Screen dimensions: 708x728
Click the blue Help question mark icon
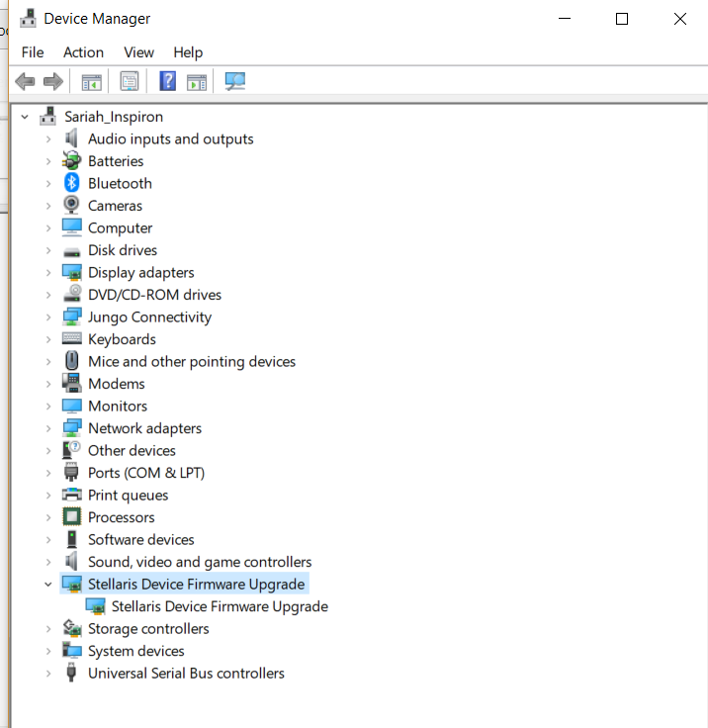coord(167,81)
